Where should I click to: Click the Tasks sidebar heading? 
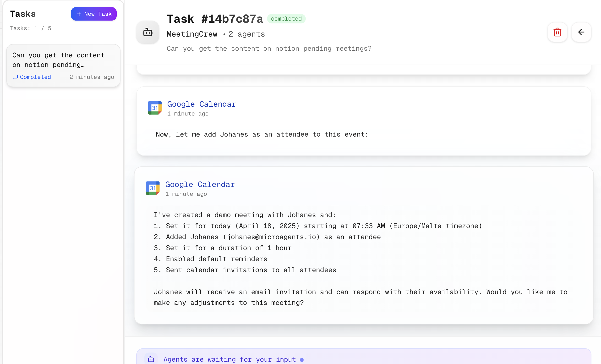(x=23, y=14)
